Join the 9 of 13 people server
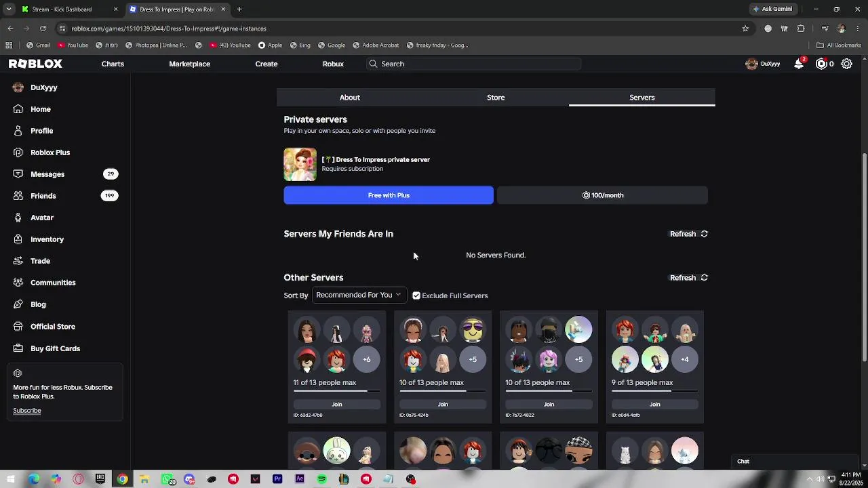This screenshot has height=488, width=868. pos(655,405)
